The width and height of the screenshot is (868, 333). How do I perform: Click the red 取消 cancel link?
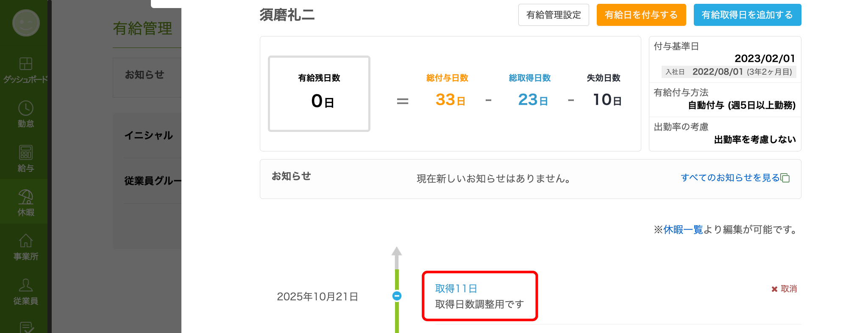[x=784, y=289]
